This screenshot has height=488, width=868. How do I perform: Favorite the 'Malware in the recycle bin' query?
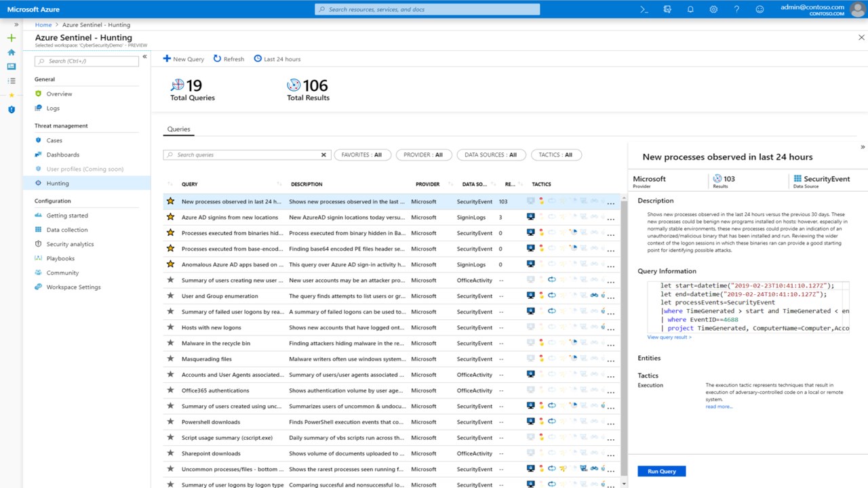(171, 343)
